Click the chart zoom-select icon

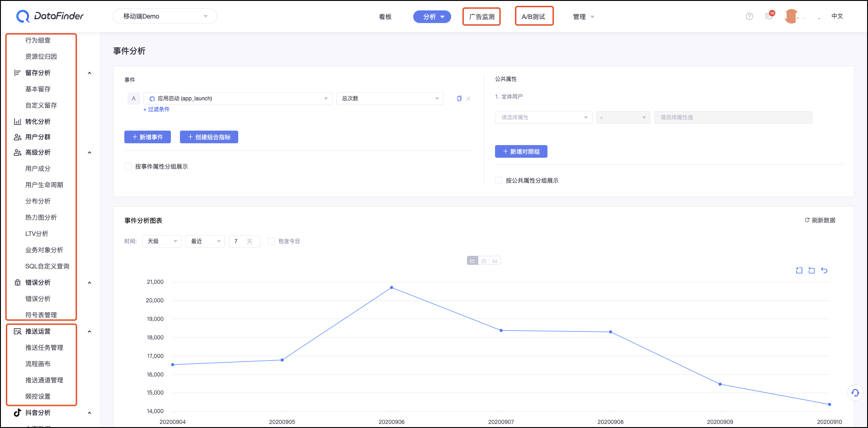click(x=799, y=270)
